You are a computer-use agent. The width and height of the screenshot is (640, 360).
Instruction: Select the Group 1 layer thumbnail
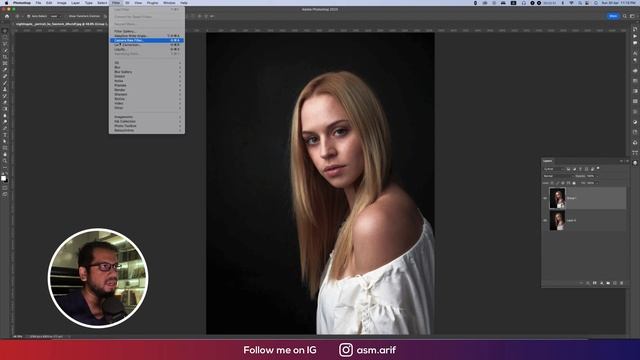(557, 198)
